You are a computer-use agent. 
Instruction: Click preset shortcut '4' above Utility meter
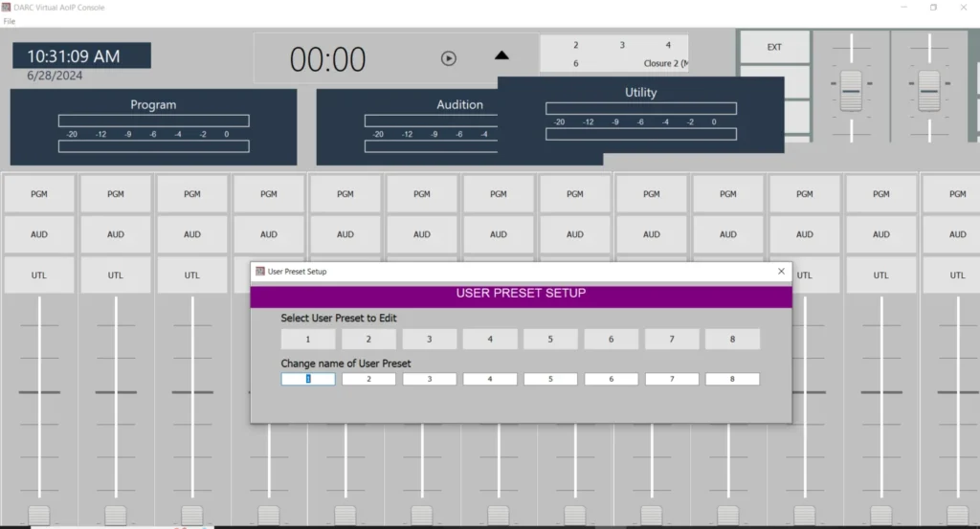[668, 45]
